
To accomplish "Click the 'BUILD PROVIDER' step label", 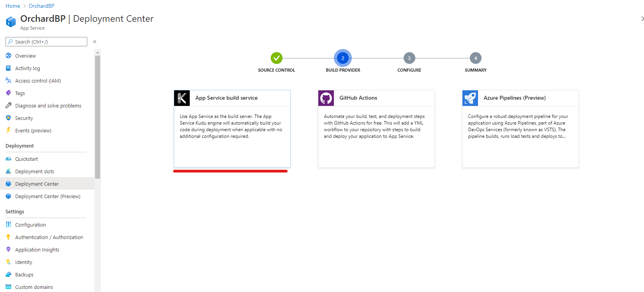I will (x=343, y=70).
